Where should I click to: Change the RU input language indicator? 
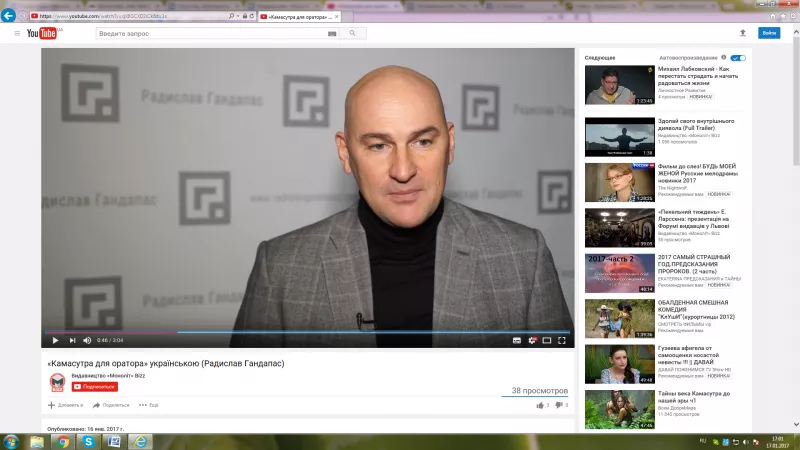pos(703,441)
